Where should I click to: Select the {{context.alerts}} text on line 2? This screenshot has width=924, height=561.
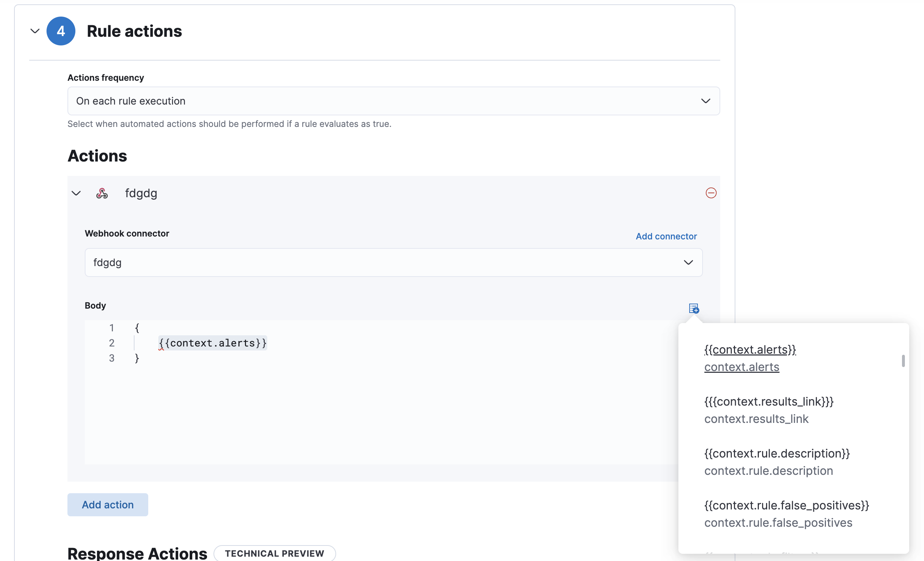click(212, 343)
